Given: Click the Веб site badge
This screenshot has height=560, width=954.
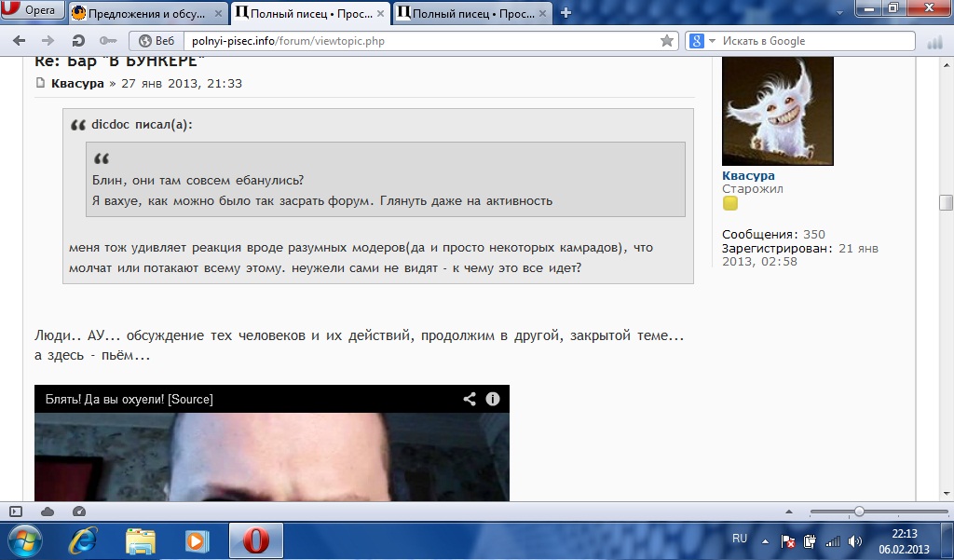Looking at the screenshot, I should (157, 41).
